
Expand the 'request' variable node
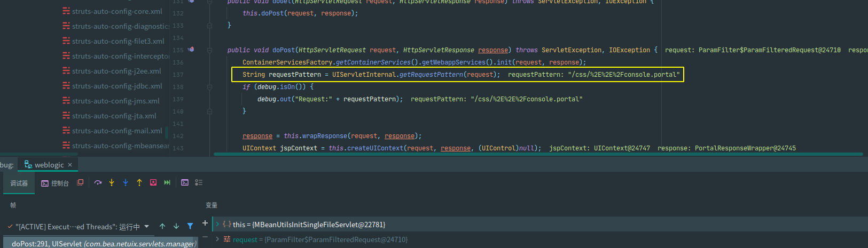[217, 239]
